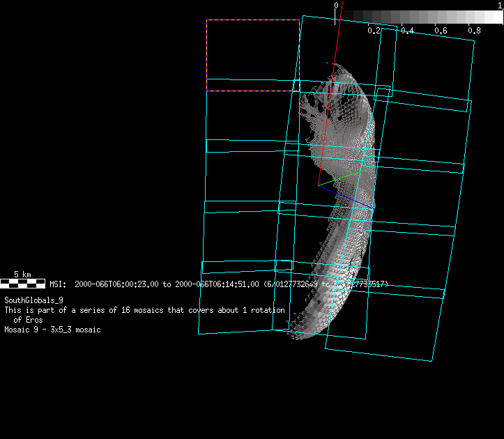Viewport: 504px width, 439px height.
Task: Click the red dashed rotation axis line
Action: 330,105
